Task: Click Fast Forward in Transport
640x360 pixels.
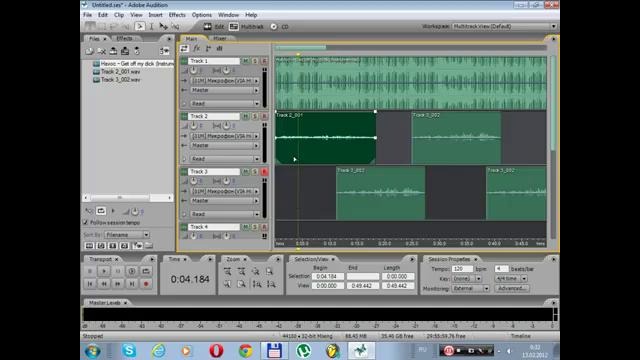Action: [x=118, y=284]
